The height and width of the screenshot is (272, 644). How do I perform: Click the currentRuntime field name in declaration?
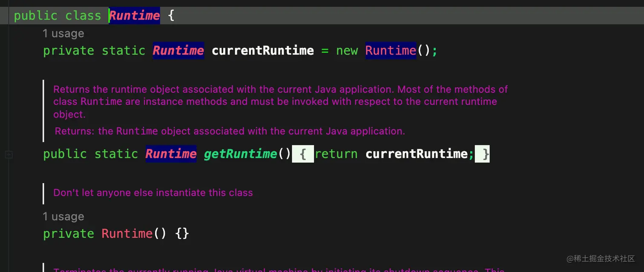[263, 51]
